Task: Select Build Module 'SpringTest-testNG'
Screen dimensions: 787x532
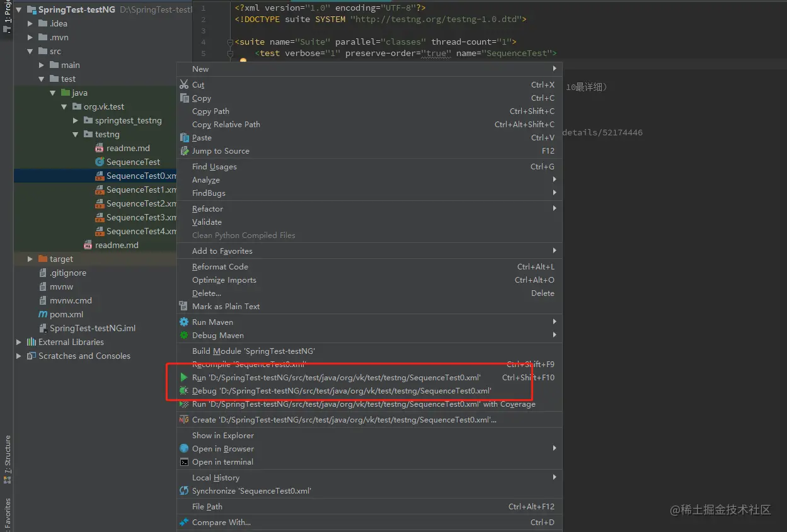Action: (x=369, y=351)
